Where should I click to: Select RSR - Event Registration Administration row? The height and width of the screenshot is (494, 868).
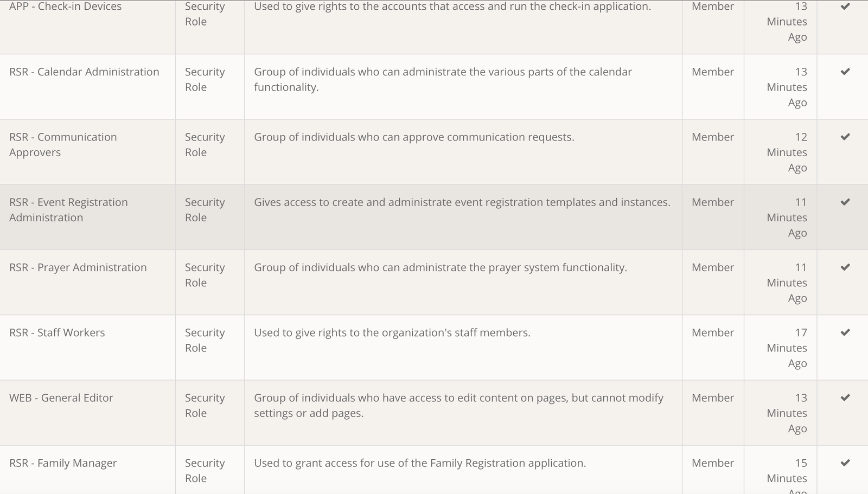pos(68,209)
